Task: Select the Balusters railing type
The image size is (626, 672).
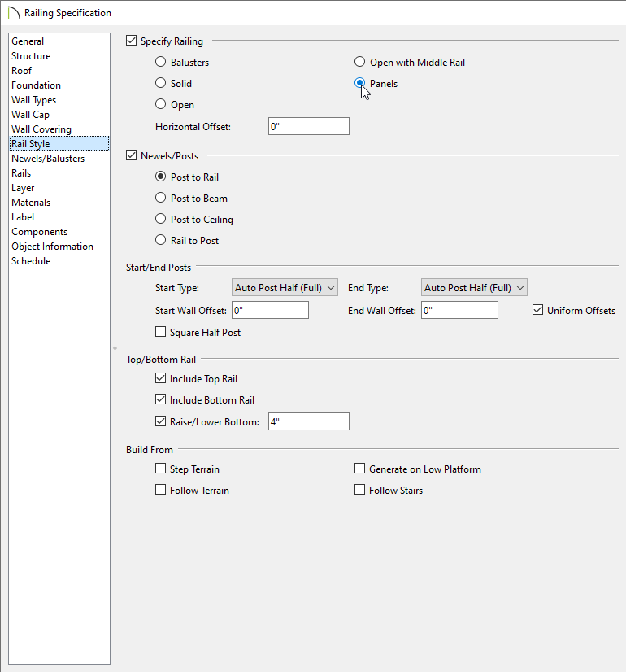Action: point(161,62)
